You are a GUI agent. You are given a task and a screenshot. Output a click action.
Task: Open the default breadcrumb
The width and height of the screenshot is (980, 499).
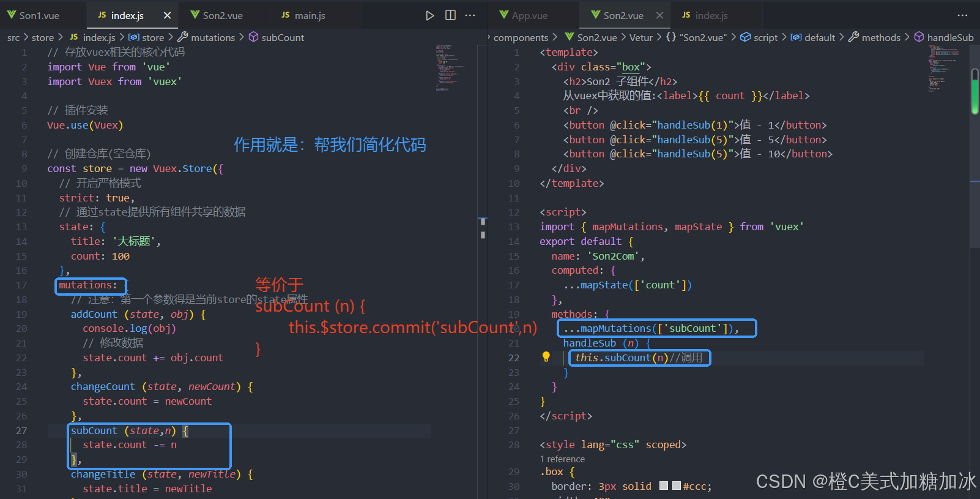coord(813,37)
